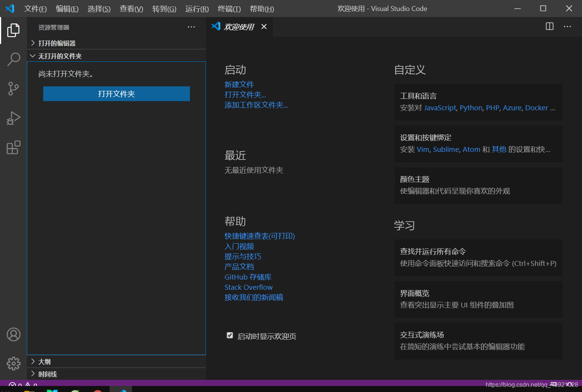Open the GitHub 存储库 link
582x392 pixels.
pyautogui.click(x=248, y=277)
